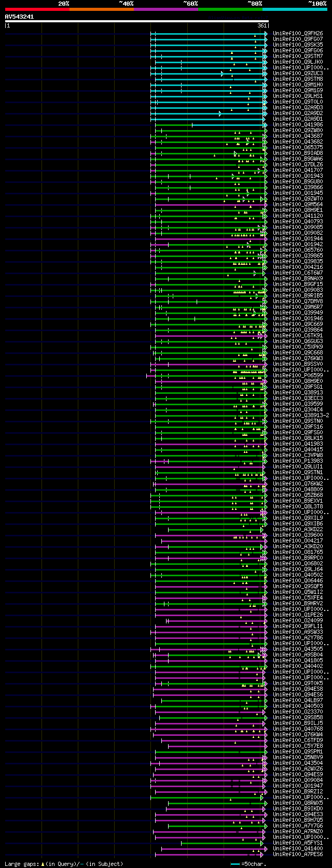This screenshot has width=332, height=868.
Task: Click hit label UniRef100_O23370
Action: click(298, 712)
